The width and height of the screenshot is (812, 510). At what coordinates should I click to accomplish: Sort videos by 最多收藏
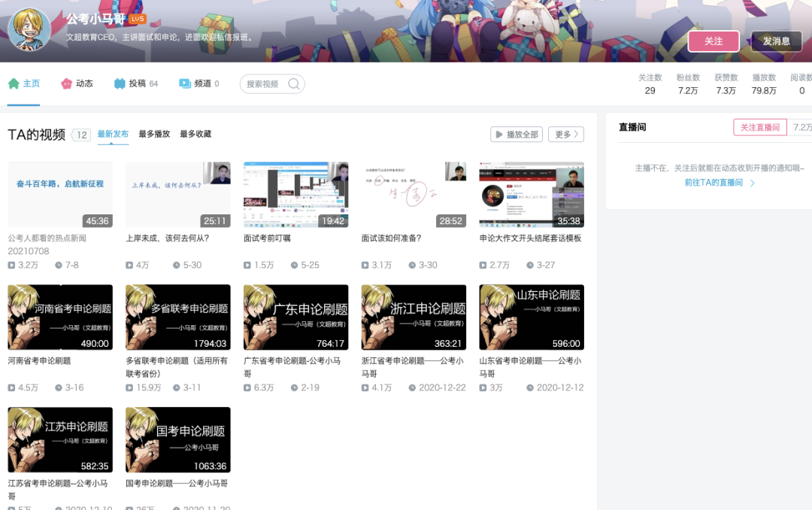(x=195, y=134)
